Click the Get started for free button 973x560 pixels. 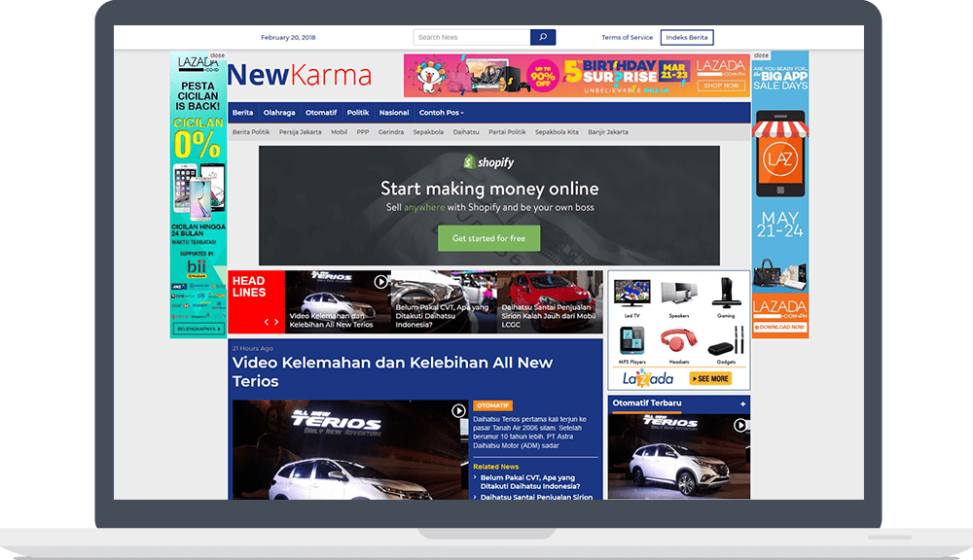coord(487,236)
